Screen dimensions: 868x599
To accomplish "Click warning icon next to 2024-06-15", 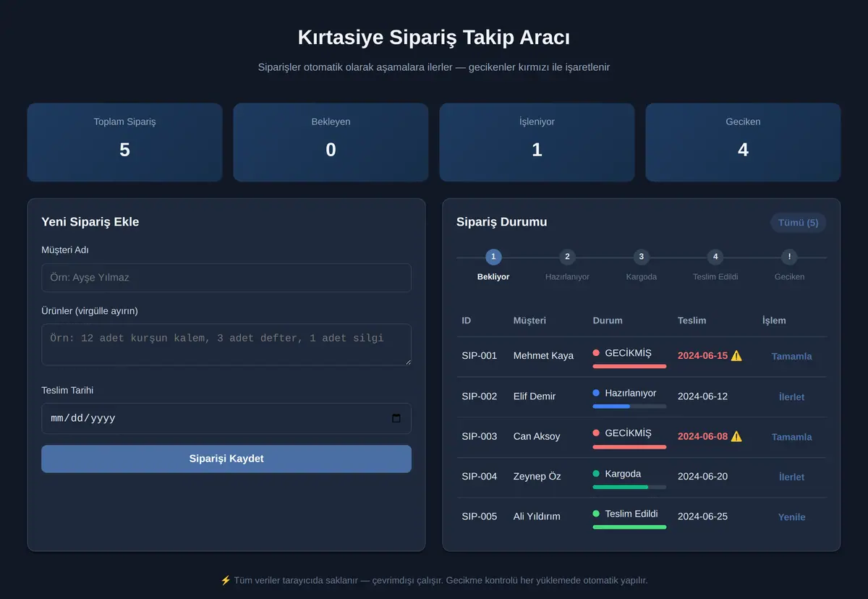I will tap(736, 355).
